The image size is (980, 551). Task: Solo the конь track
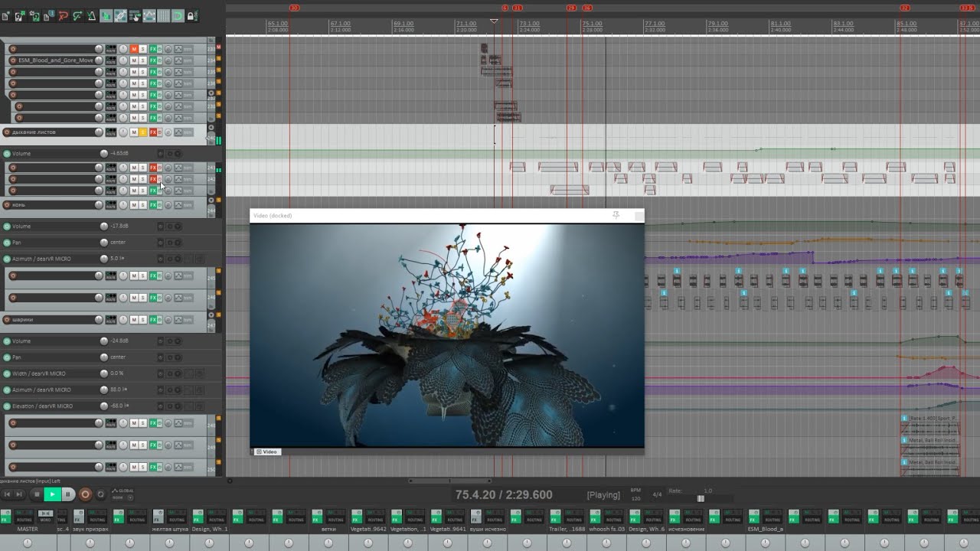point(142,205)
